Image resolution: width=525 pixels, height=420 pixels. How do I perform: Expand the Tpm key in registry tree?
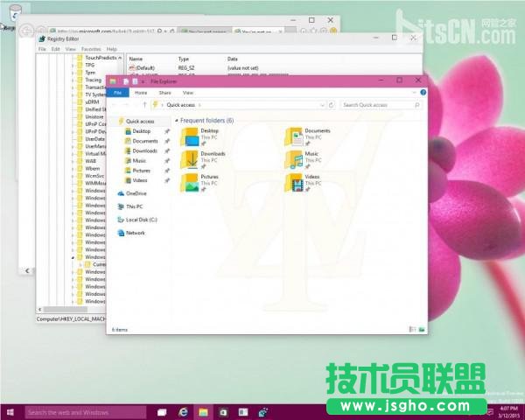(73, 73)
